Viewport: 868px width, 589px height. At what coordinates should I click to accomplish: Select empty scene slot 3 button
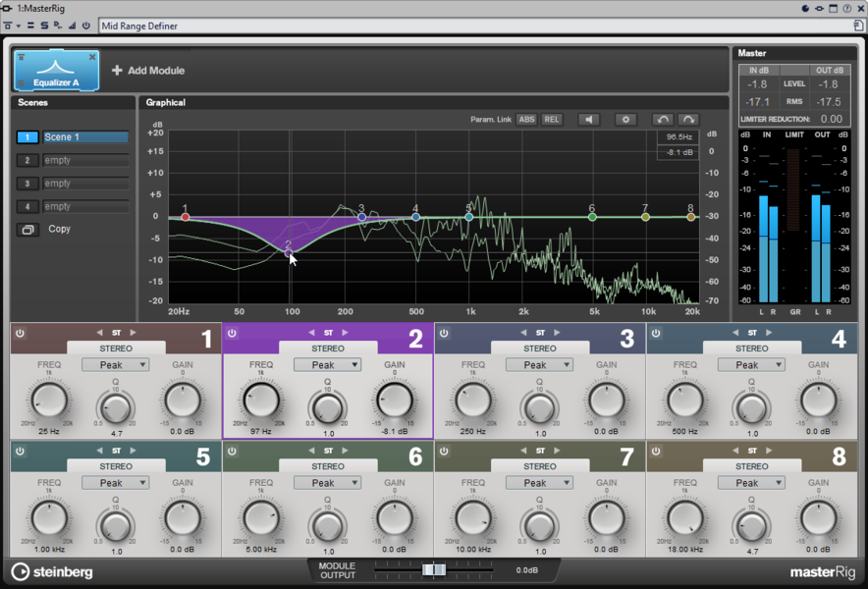(27, 184)
